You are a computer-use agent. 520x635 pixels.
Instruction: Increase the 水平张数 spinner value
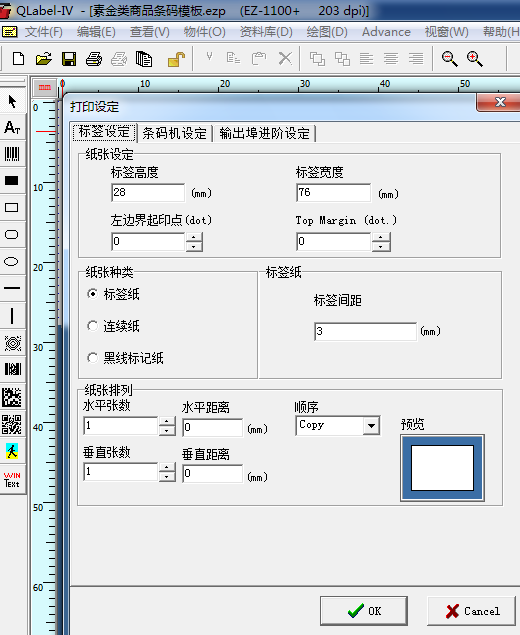[x=167, y=422]
